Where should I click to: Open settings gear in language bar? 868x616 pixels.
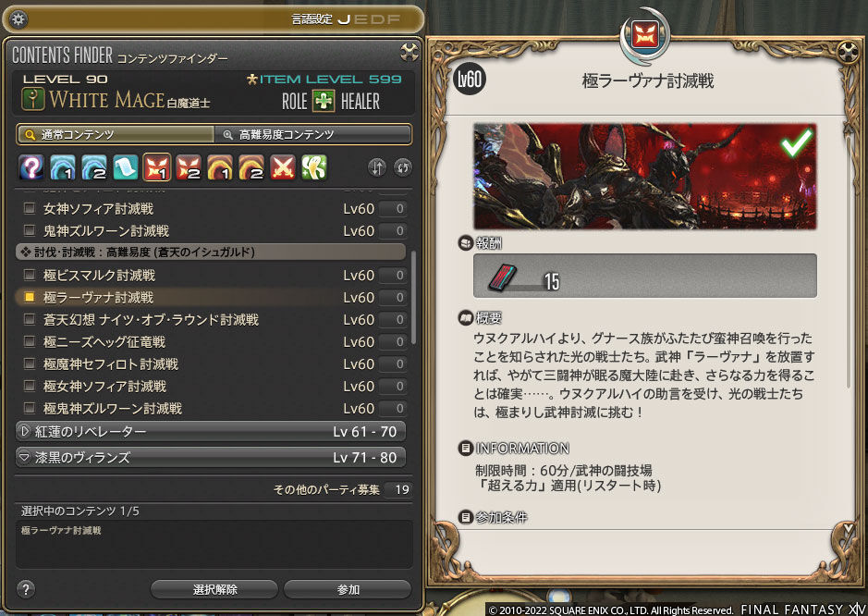click(18, 19)
